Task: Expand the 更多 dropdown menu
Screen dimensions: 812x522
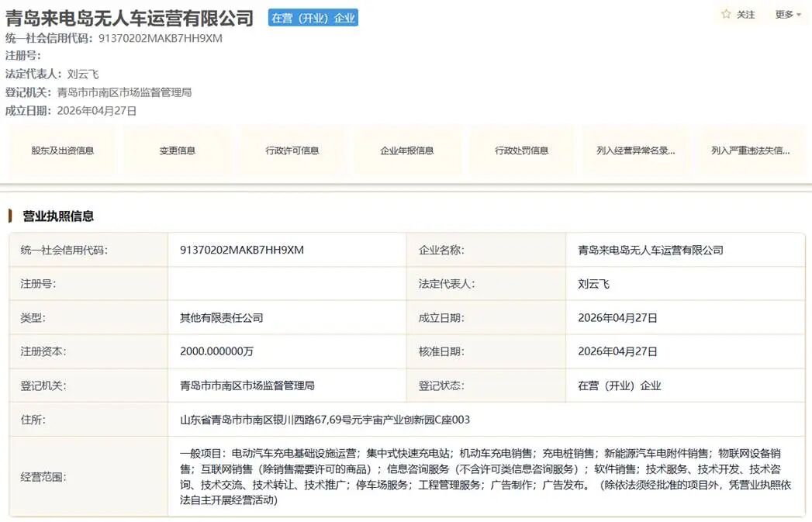Action: point(788,15)
